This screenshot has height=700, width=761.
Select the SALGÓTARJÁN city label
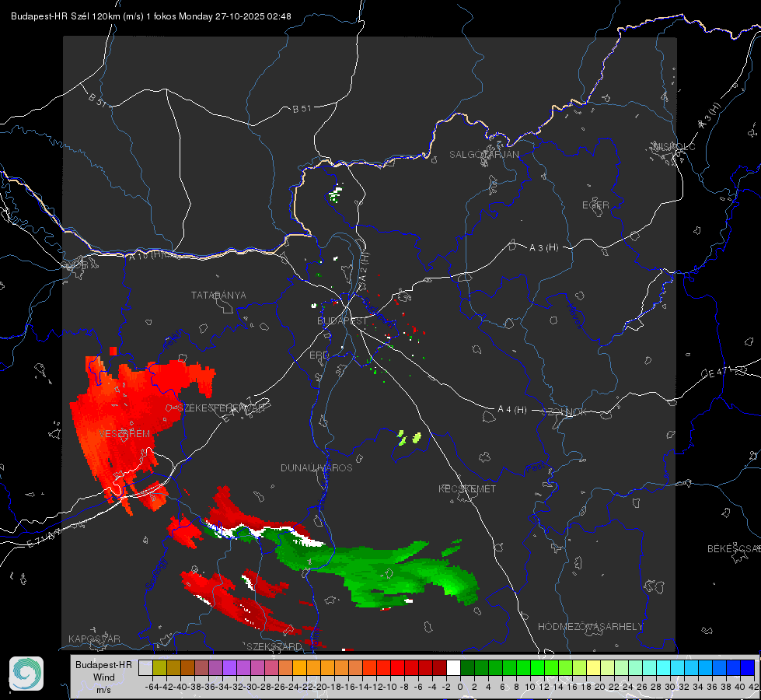(483, 155)
